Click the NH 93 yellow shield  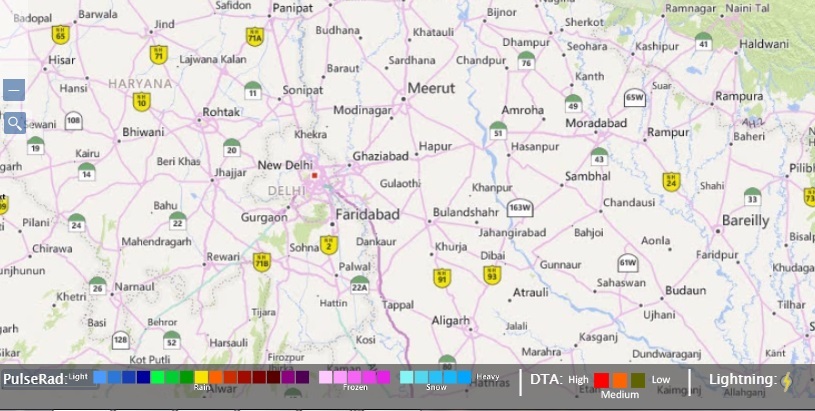pos(492,275)
